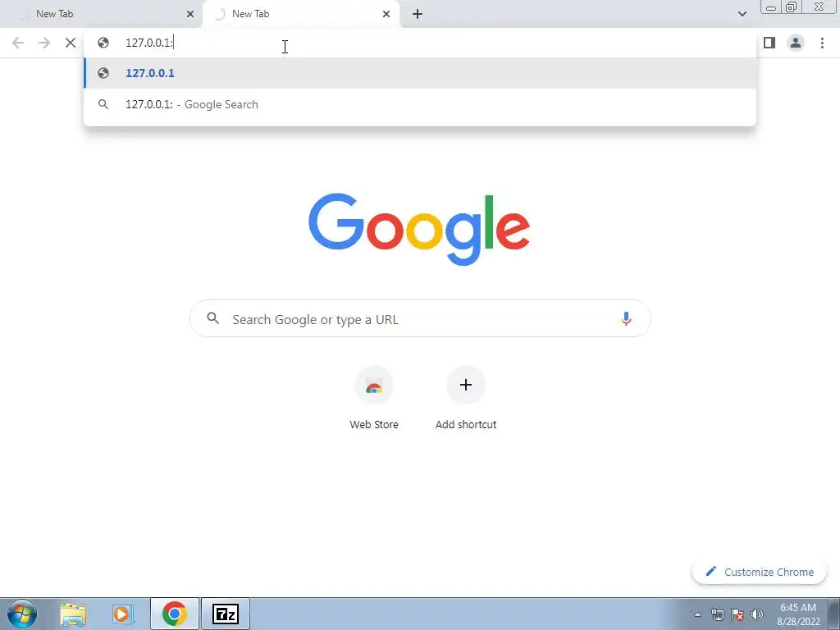840x630 pixels.
Task: Click the network tray icon
Action: (717, 614)
